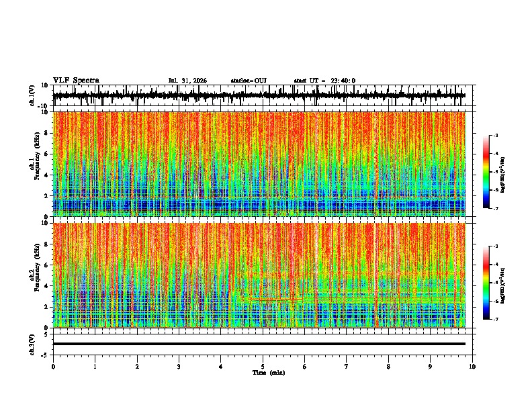Click the time-axis tick label '10'
This screenshot has height=411, width=532.
click(x=472, y=367)
